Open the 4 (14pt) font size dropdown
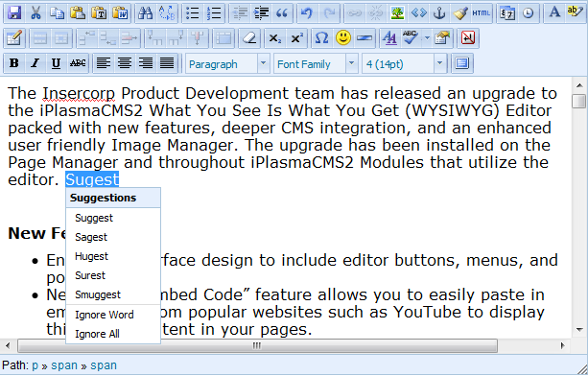588x376 pixels. (x=404, y=64)
